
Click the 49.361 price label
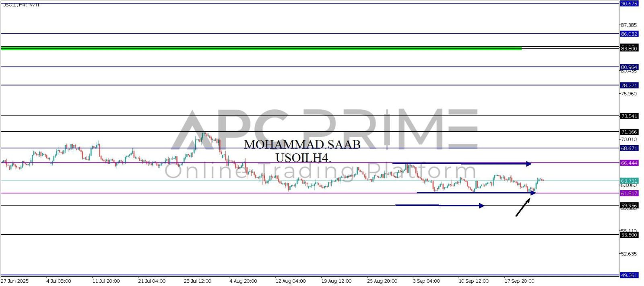coord(629,276)
